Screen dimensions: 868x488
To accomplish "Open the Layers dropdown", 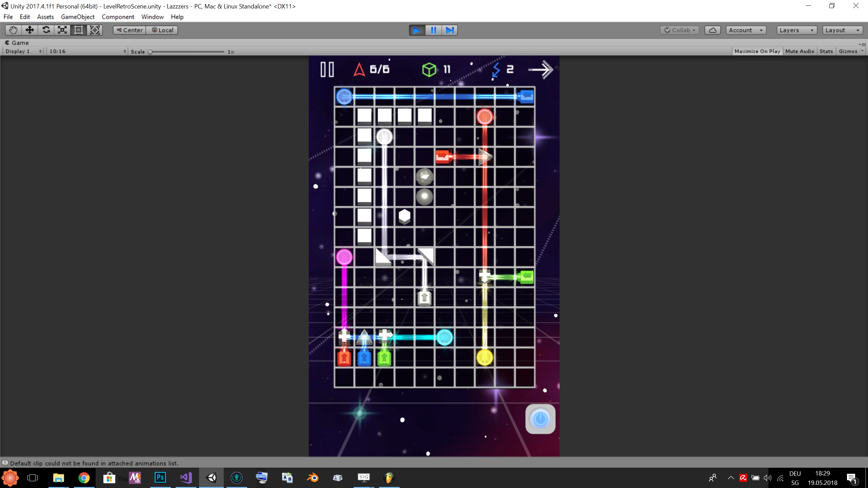I will pyautogui.click(x=796, y=30).
